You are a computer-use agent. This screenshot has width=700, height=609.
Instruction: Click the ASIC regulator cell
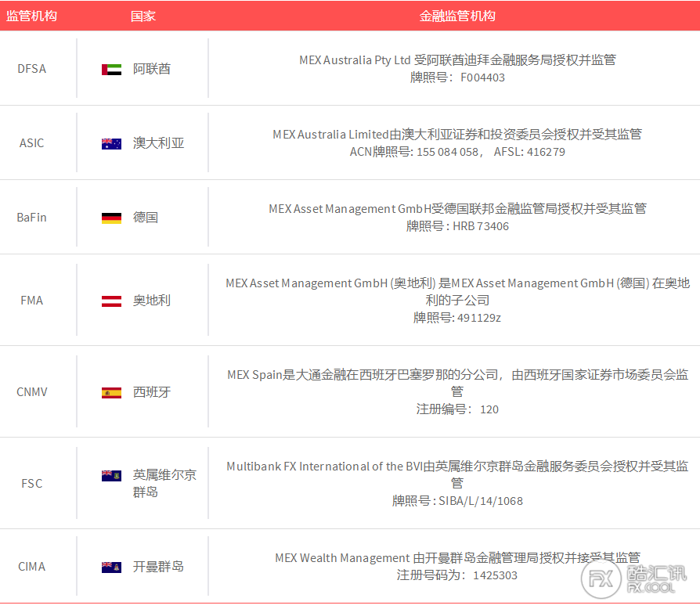[x=31, y=143]
